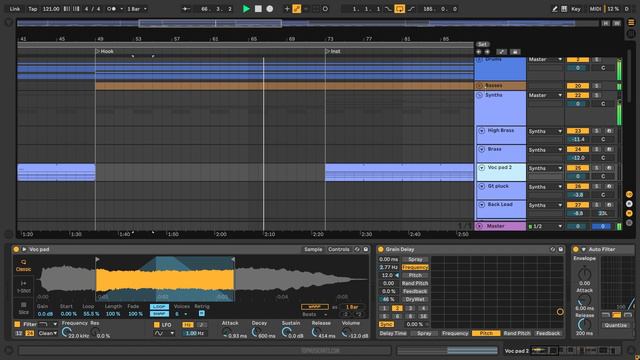Click the Link button
This screenshot has width=640, height=360.
pos(15,9)
